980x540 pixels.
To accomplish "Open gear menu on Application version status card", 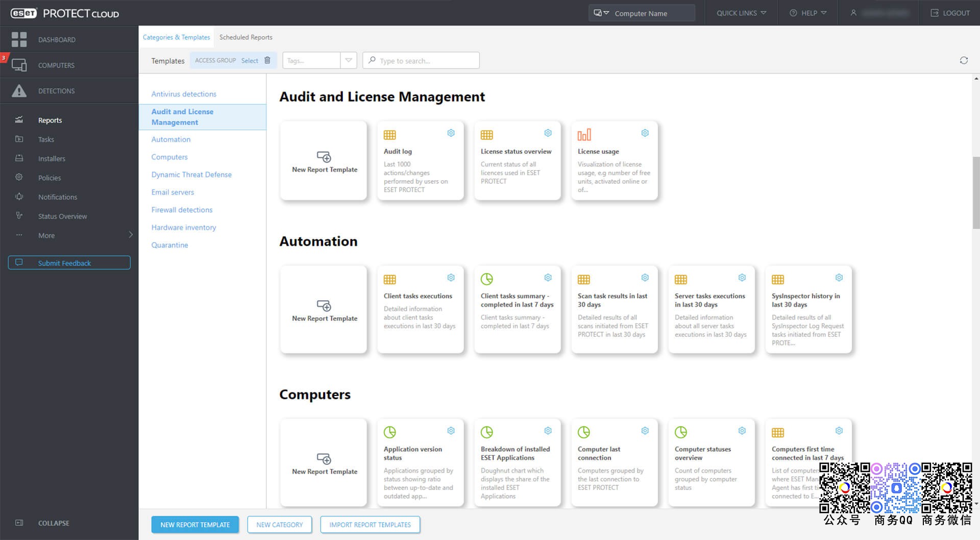I will coord(451,431).
